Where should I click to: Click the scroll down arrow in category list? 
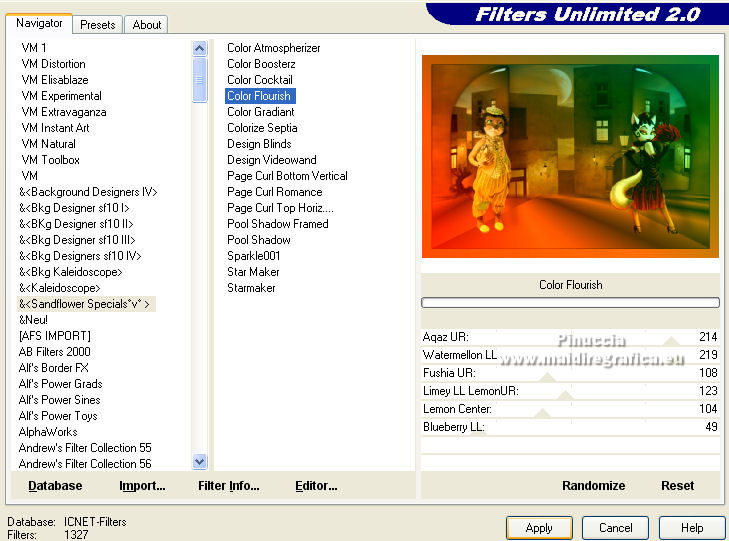(x=199, y=462)
